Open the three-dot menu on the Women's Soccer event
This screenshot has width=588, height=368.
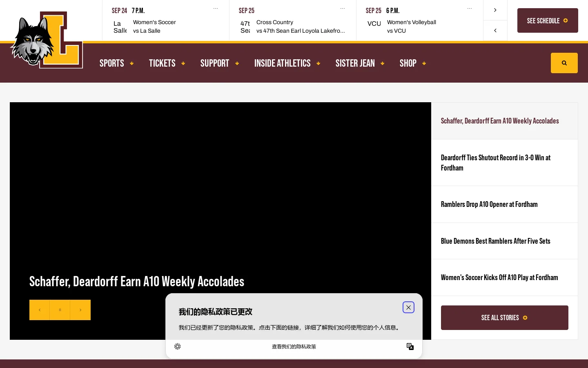(216, 8)
